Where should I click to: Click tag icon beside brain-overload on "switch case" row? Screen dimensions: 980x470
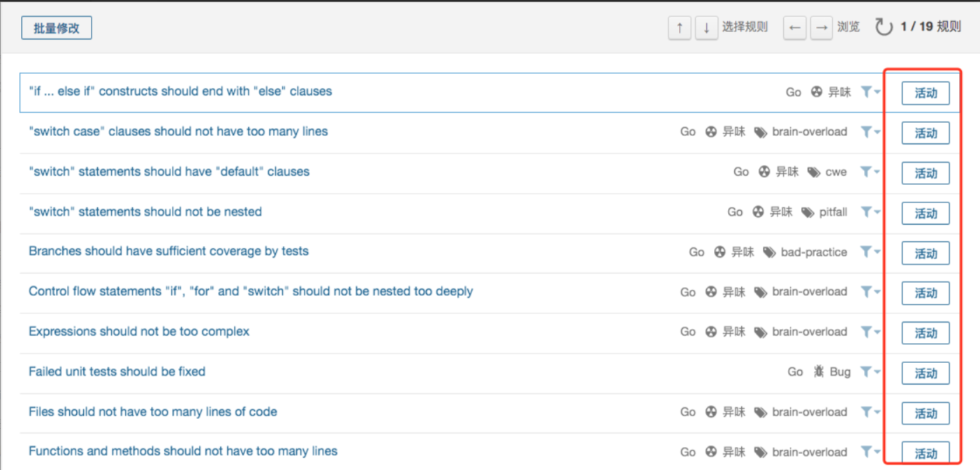761,132
